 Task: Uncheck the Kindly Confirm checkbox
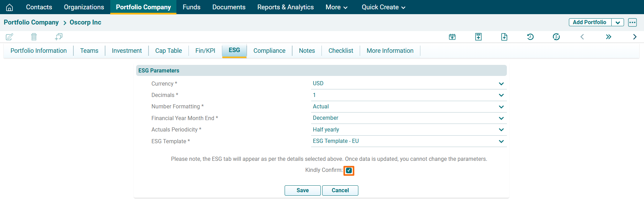[349, 170]
